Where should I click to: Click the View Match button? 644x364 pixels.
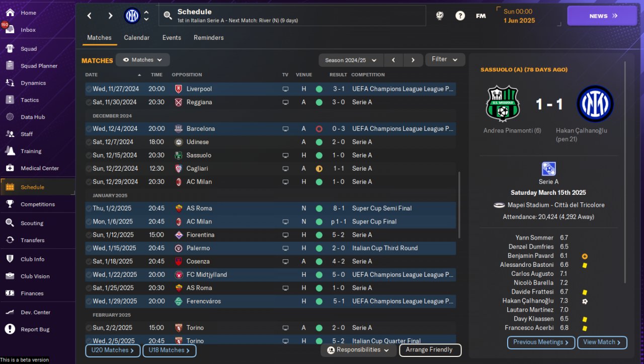[602, 342]
